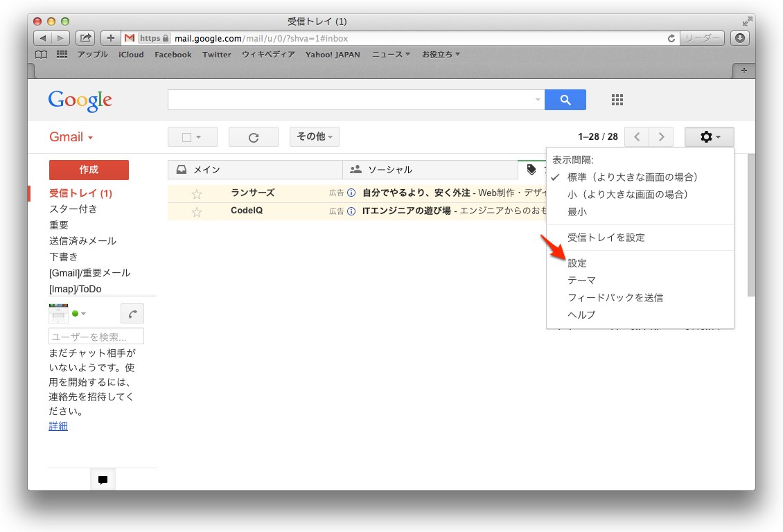783x532 pixels.
Task: Expand search options arrow in search box
Action: (538, 100)
